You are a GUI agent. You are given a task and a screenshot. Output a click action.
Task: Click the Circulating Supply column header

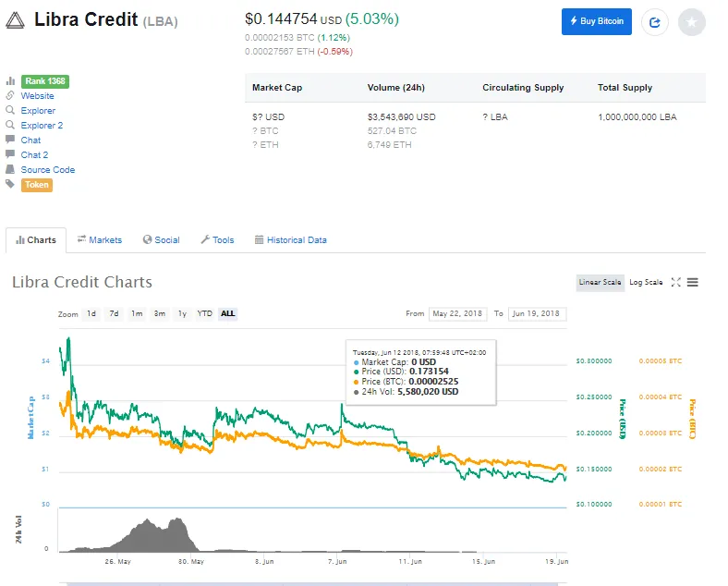(523, 88)
